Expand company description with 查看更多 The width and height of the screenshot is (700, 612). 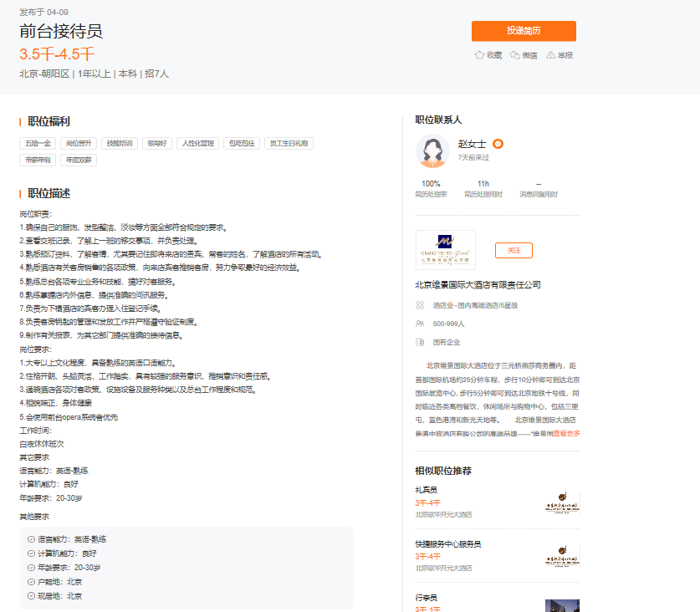pos(566,433)
